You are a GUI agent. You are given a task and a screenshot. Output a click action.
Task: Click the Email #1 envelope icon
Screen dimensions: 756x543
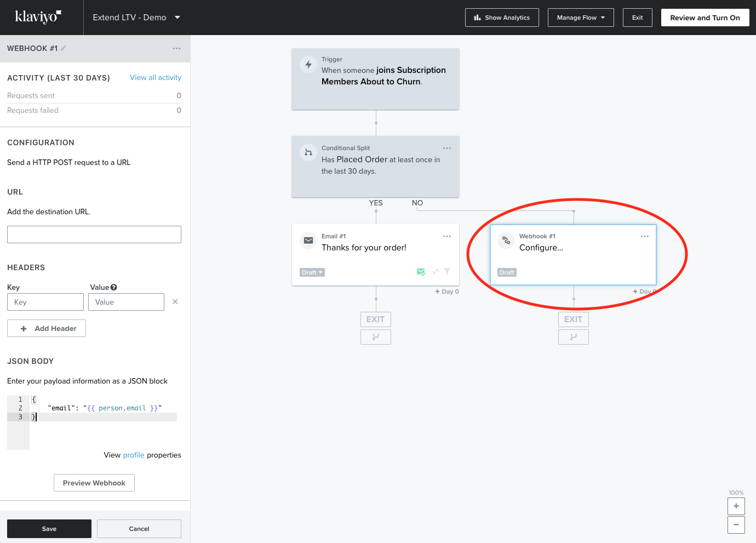[308, 240]
